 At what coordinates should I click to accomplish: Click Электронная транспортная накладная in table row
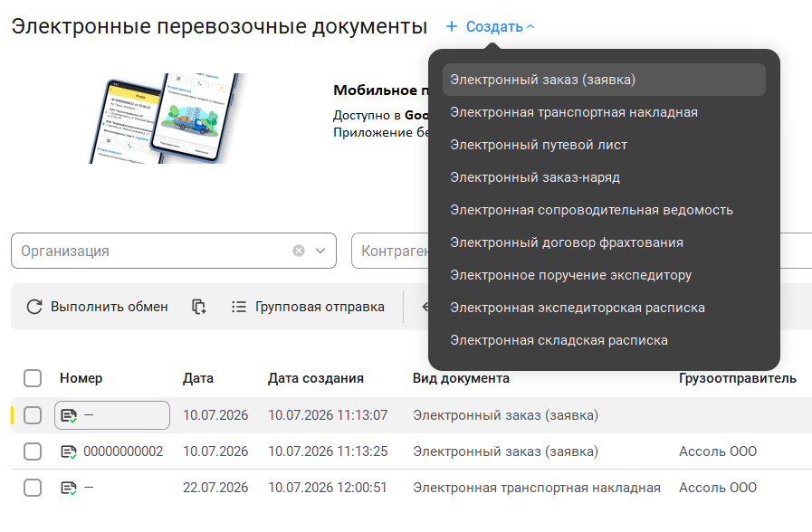(x=537, y=488)
